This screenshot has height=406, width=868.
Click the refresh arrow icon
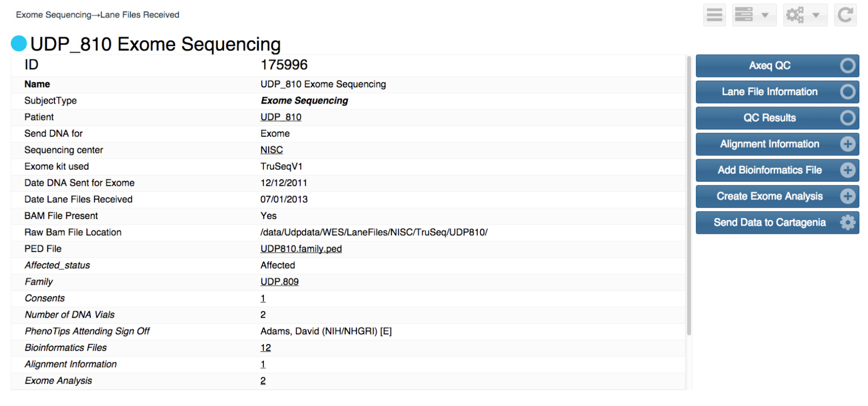[845, 15]
